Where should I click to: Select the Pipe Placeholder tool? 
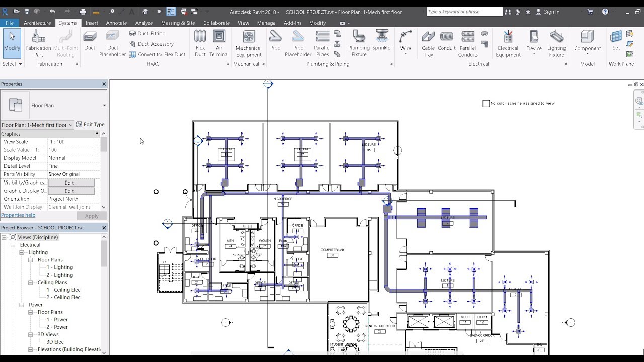click(298, 44)
